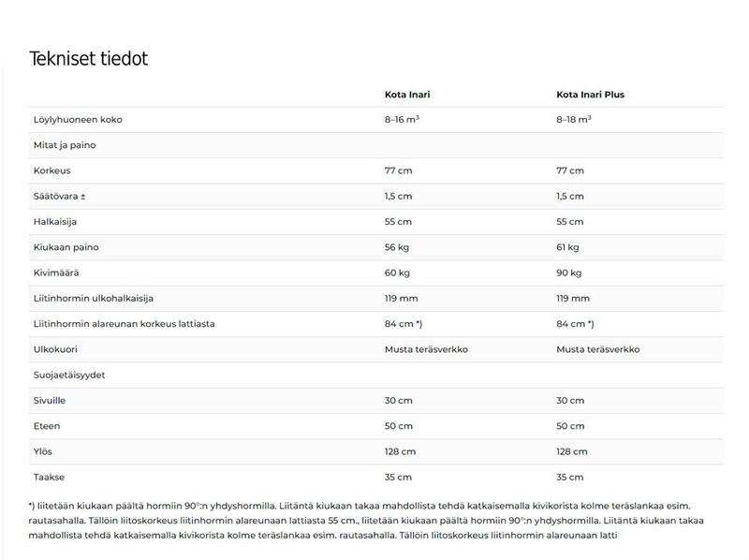The width and height of the screenshot is (749, 560).
Task: Click the 56 kg Kiukaan paino value
Action: 398,247
